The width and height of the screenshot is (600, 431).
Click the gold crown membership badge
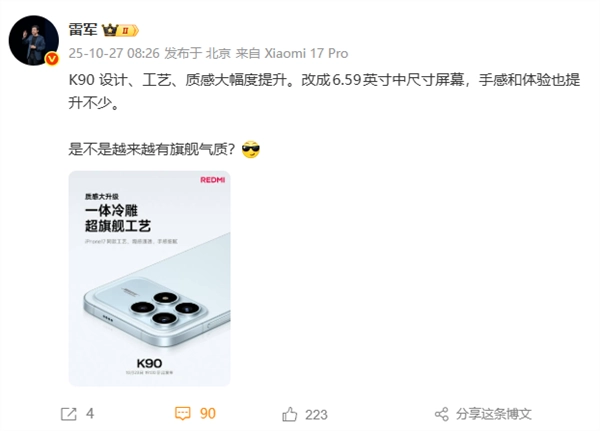pos(120,30)
